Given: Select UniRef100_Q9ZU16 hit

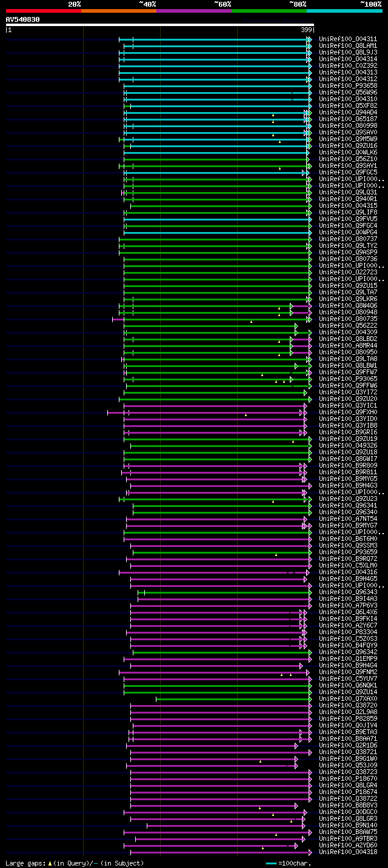Looking at the screenshot, I should pyautogui.click(x=348, y=146).
